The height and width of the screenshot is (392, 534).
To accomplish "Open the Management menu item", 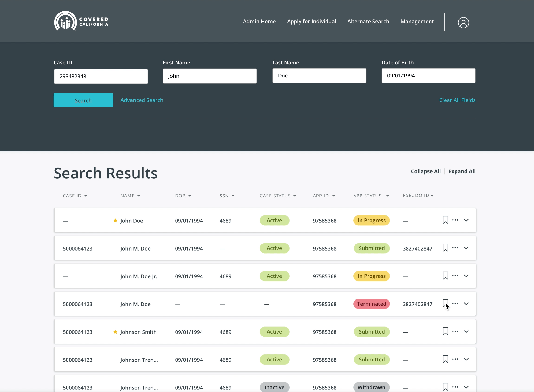I will (x=417, y=21).
